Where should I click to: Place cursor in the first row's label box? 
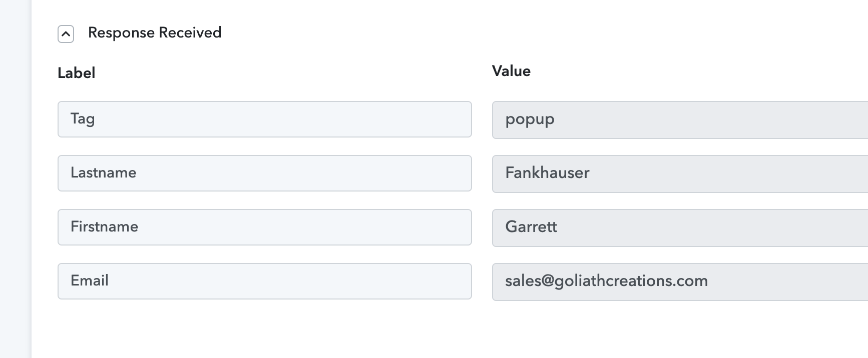click(265, 119)
